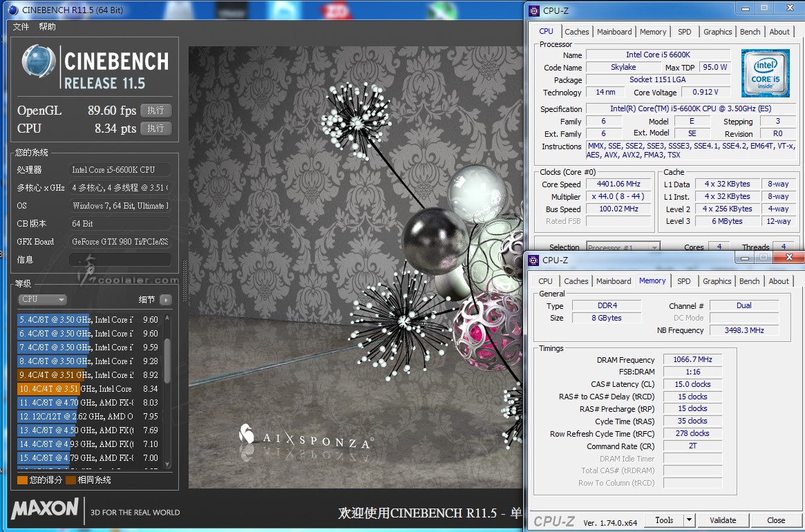Click the Name field Intel Core i5 6600K

coord(659,55)
